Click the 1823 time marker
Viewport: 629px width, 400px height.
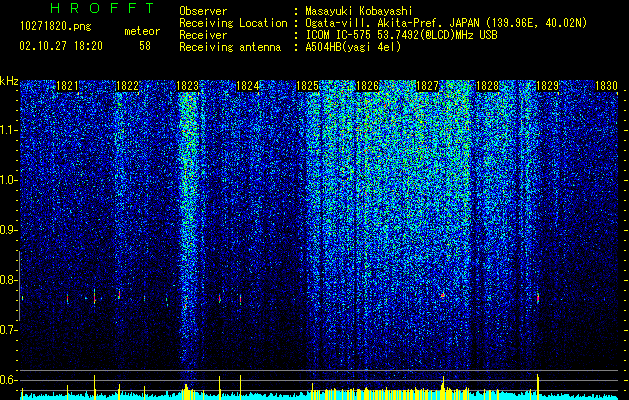click(x=187, y=86)
